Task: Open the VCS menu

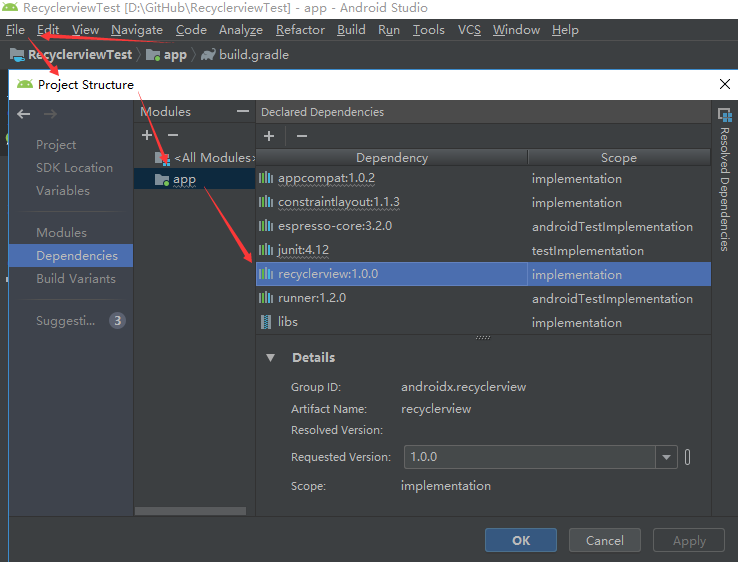Action: point(469,30)
